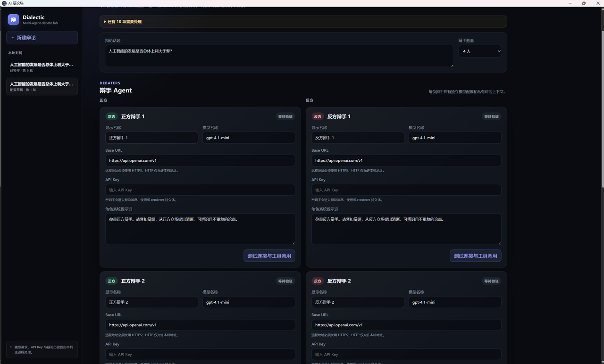Viewport: 604px width, 364px height.
Task: Close the AI 辩论场 window
Action: [x=597, y=3]
